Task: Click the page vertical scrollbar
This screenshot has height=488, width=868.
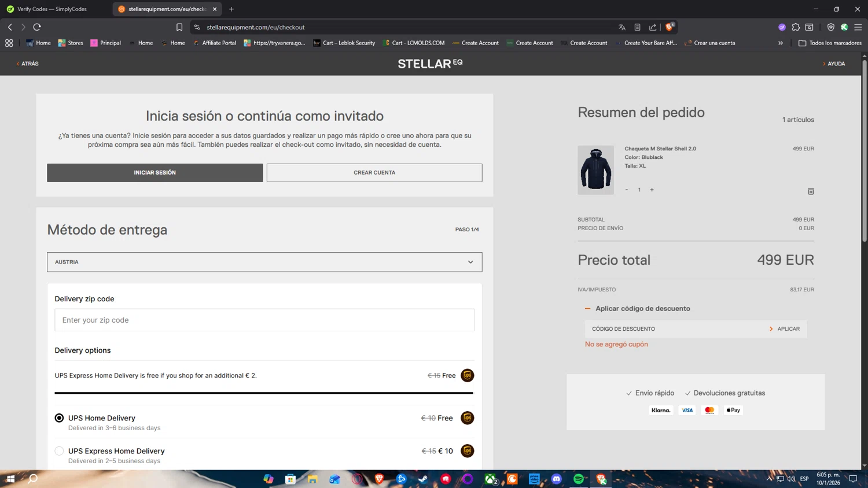Action: pos(865,150)
